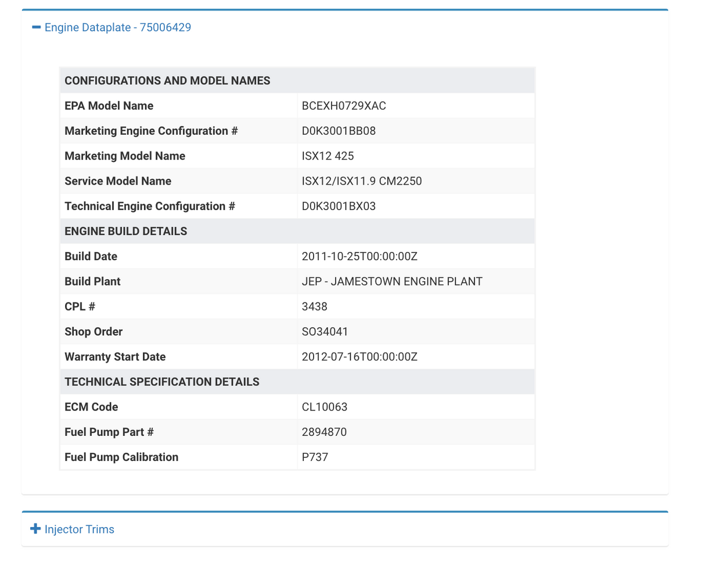Select Technical Engine Configuration value D0K3001BX03

click(338, 206)
